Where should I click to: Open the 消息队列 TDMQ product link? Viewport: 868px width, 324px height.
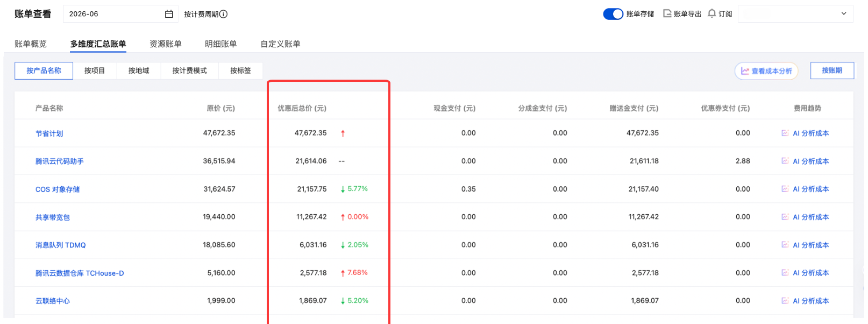(61, 245)
